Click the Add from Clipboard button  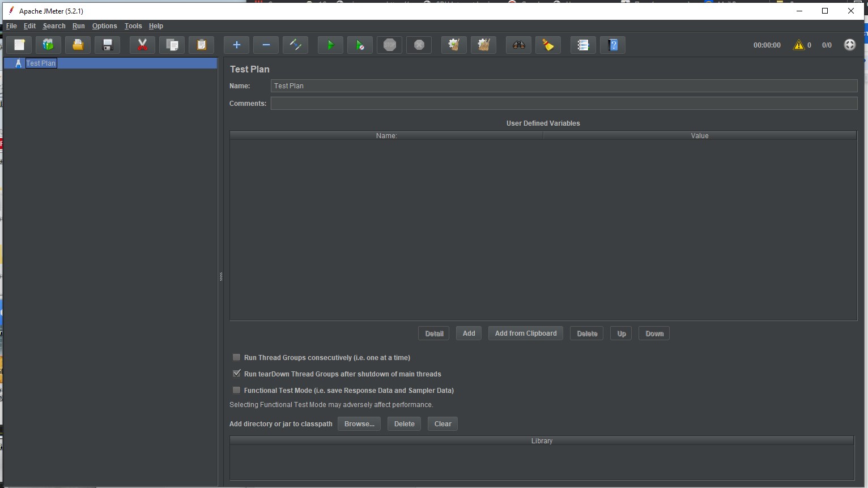pos(526,333)
